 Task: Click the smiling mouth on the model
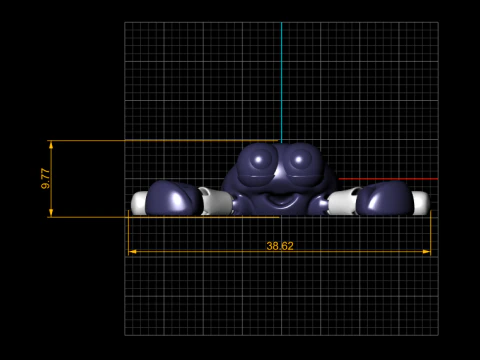(x=280, y=200)
